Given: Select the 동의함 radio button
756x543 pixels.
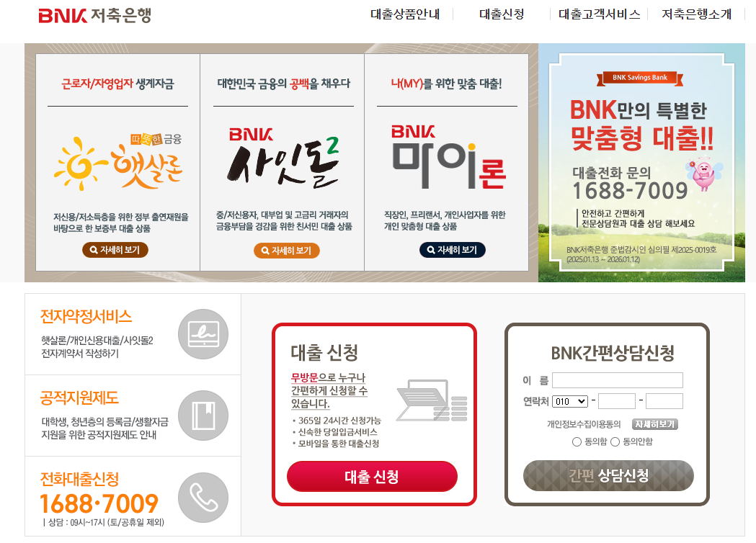Looking at the screenshot, I should (577, 442).
